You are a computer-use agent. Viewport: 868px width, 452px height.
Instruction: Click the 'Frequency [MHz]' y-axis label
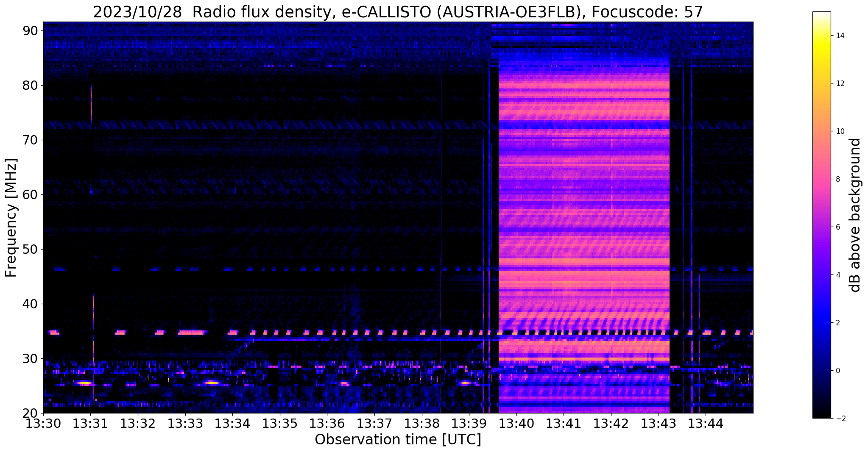pyautogui.click(x=11, y=218)
